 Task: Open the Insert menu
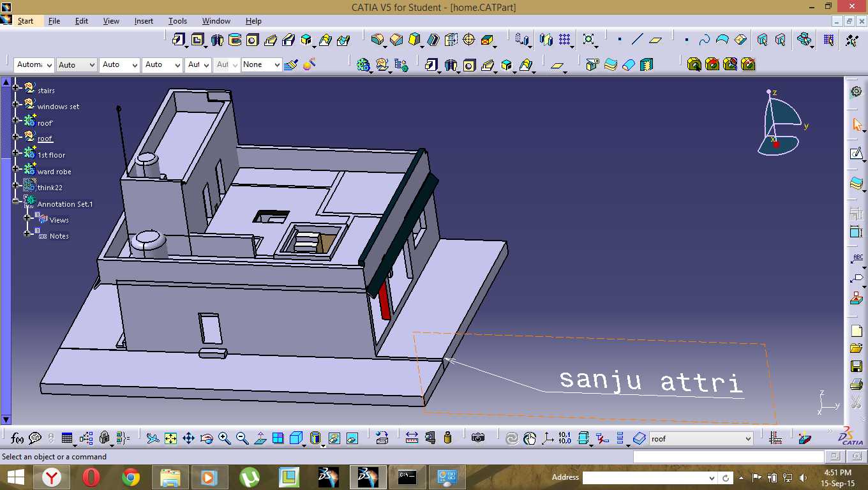coord(144,21)
